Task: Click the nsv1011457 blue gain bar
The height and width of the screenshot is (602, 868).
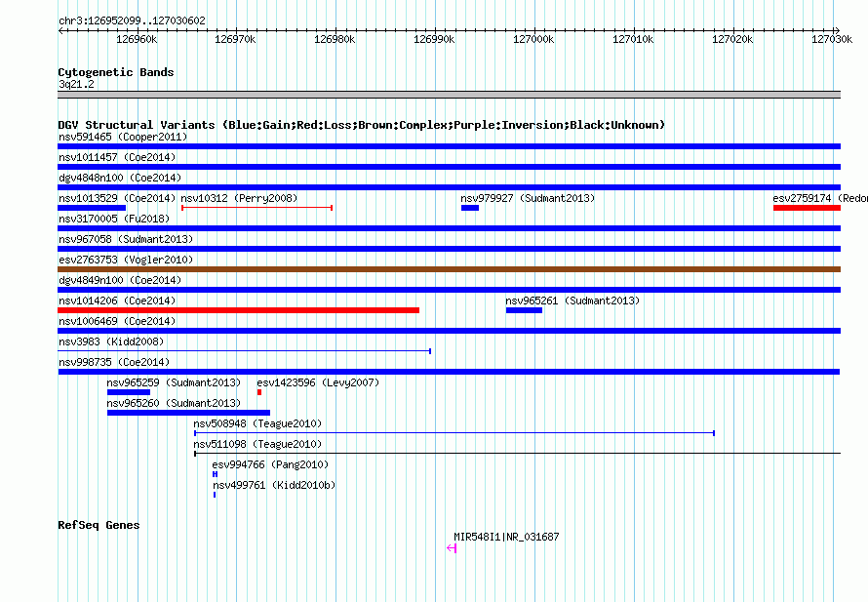Action: click(x=449, y=167)
